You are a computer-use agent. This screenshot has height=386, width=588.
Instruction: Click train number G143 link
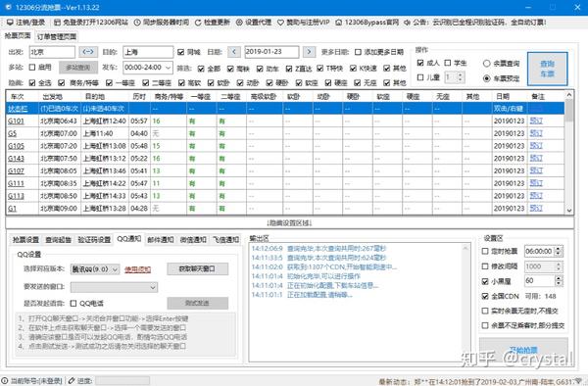(x=16, y=159)
